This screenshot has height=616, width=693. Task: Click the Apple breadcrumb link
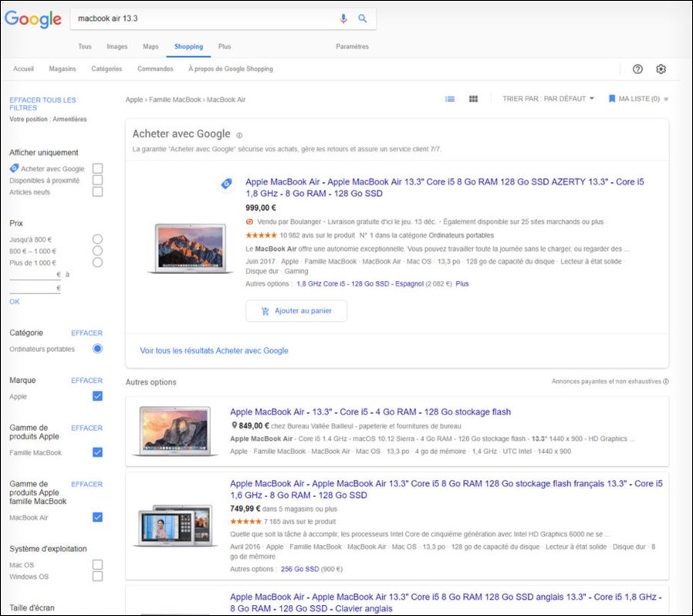click(134, 100)
